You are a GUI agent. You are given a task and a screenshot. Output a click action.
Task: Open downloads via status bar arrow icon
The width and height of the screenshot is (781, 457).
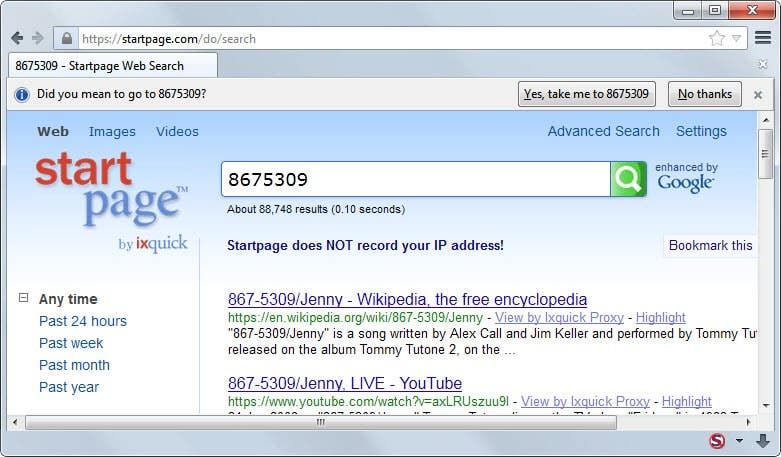click(x=762, y=441)
